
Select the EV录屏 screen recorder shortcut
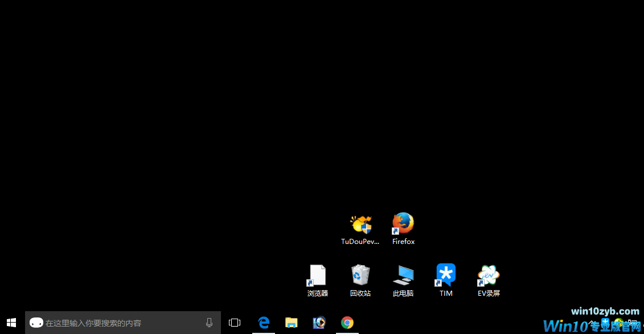point(489,275)
